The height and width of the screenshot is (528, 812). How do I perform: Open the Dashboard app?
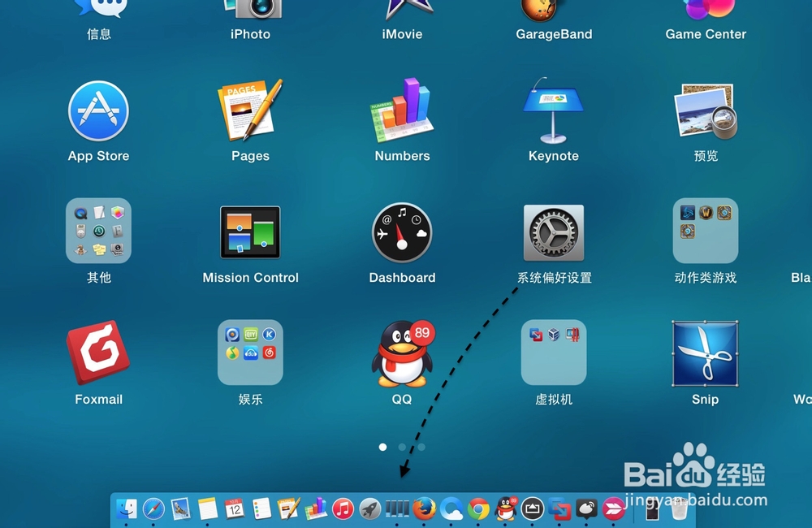pos(402,232)
